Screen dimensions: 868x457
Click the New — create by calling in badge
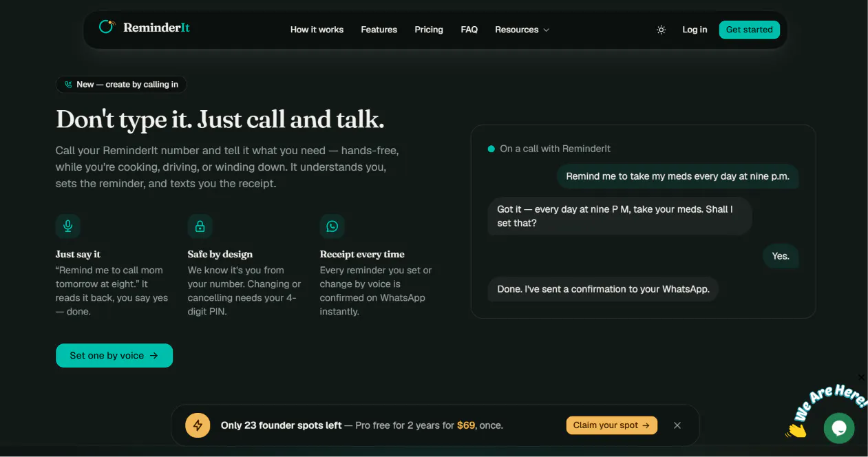(x=121, y=85)
